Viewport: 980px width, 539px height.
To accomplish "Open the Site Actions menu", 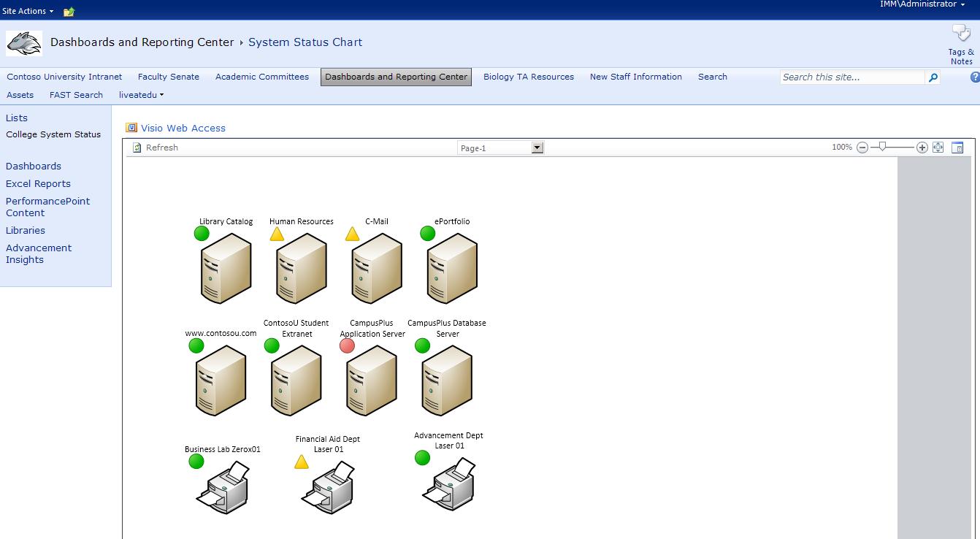I will (28, 11).
